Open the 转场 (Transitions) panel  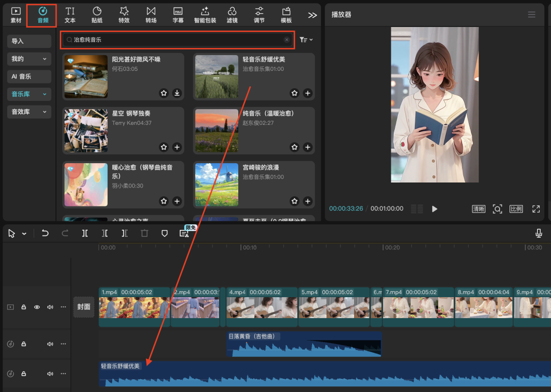click(x=151, y=14)
